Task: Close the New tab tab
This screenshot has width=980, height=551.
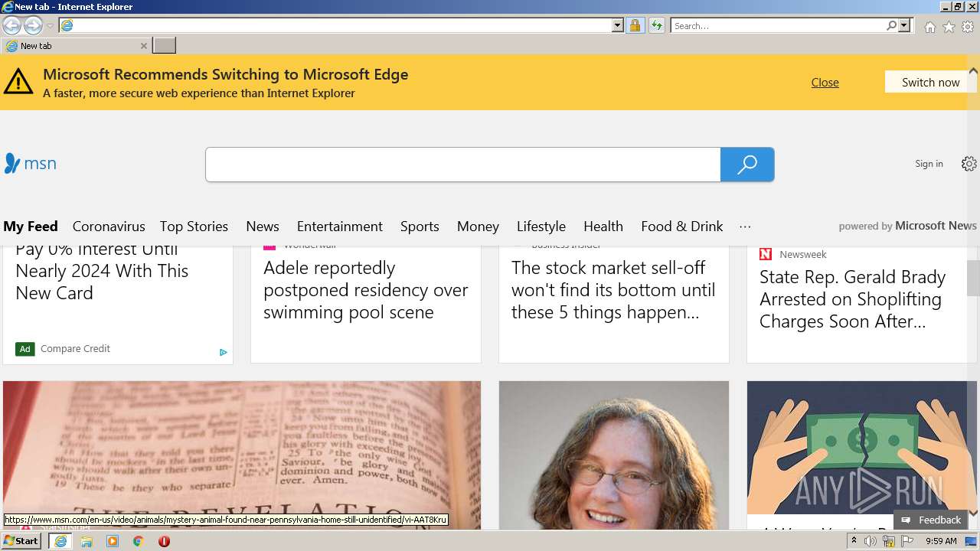Action: 143,46
